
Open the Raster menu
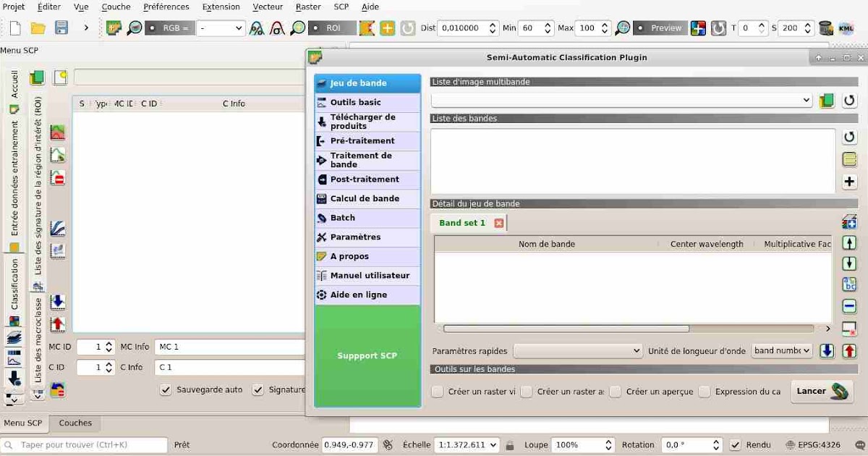(x=308, y=7)
